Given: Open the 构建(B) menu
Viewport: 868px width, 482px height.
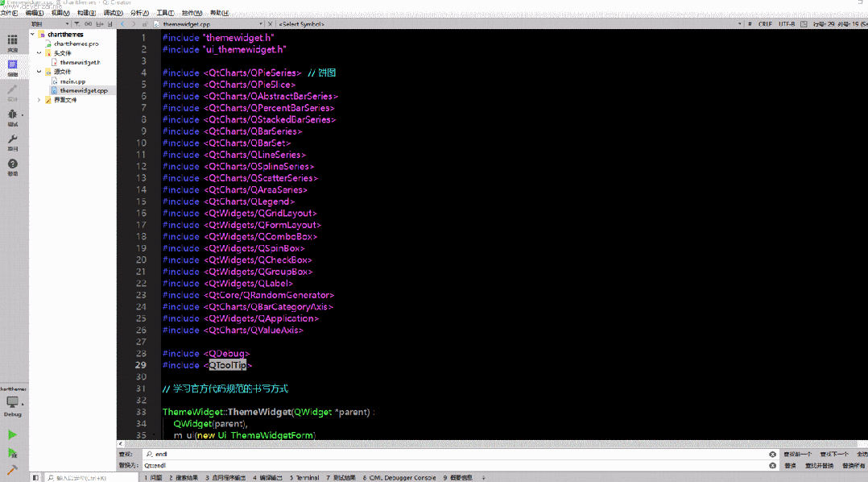Looking at the screenshot, I should click(86, 13).
